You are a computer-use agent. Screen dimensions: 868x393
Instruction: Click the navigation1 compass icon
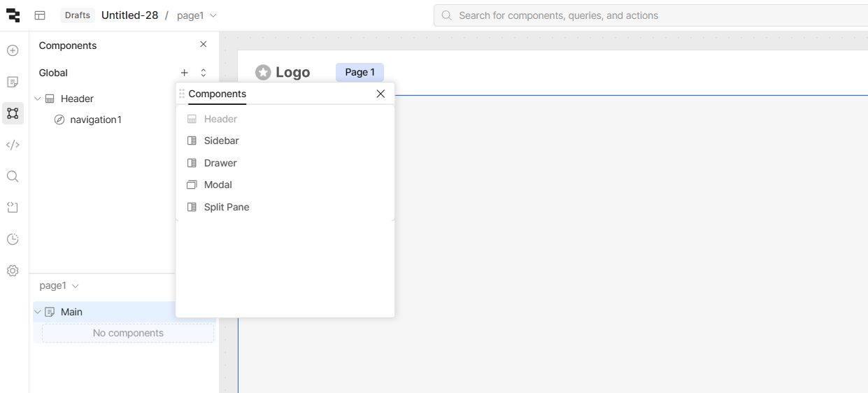pyautogui.click(x=59, y=120)
